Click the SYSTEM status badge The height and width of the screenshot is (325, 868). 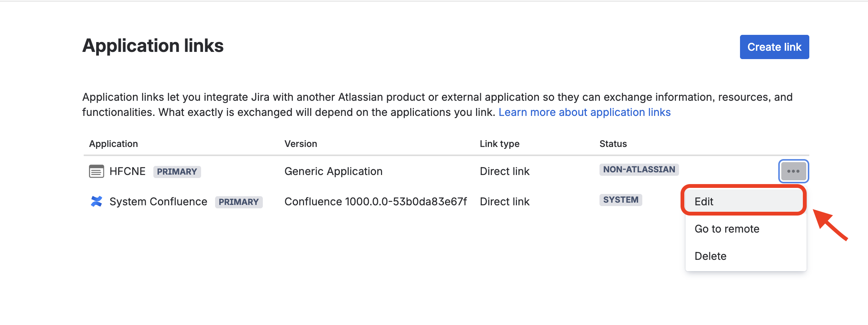(x=620, y=200)
